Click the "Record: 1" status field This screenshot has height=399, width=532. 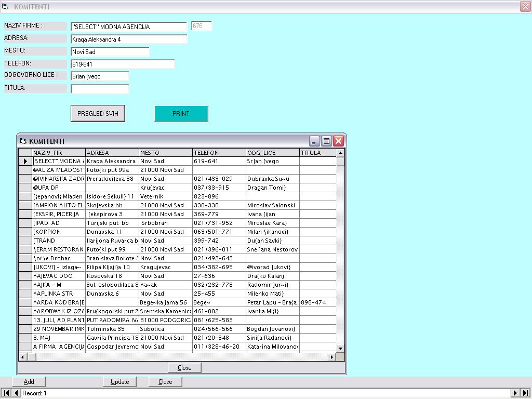pyautogui.click(x=265, y=393)
